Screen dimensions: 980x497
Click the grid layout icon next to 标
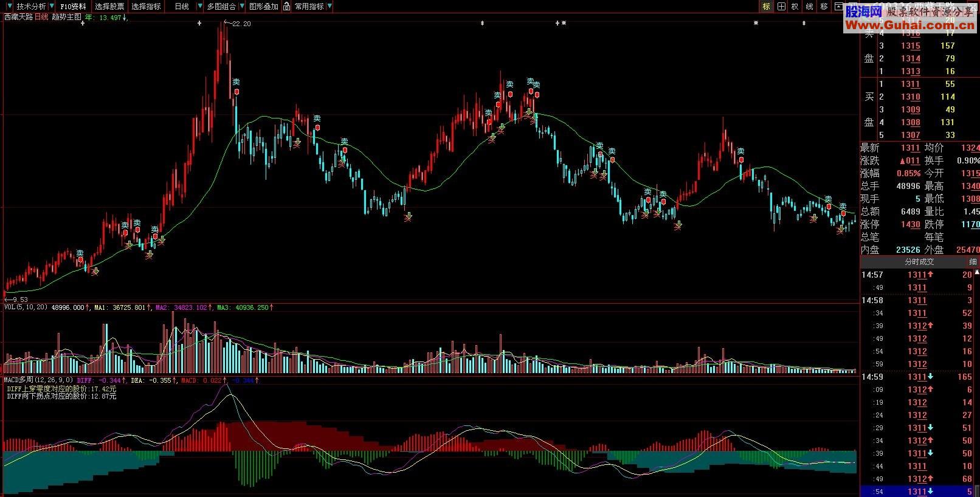point(781,6)
